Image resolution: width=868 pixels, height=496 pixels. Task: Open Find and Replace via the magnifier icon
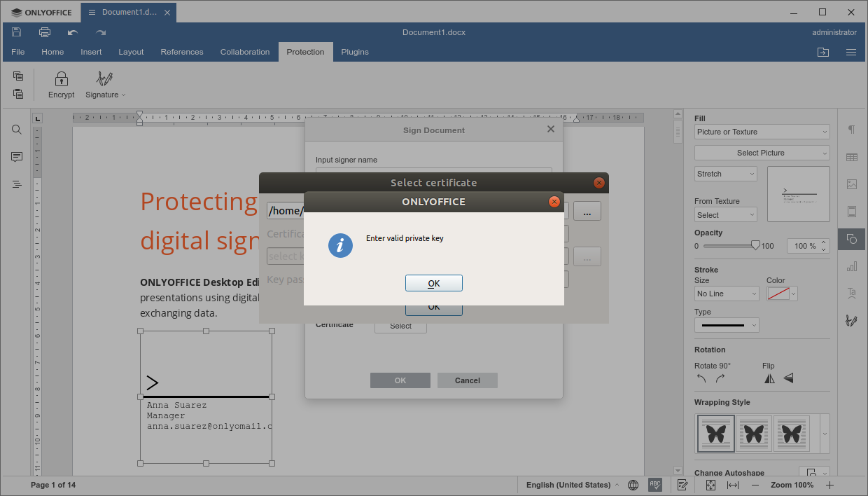pos(17,130)
